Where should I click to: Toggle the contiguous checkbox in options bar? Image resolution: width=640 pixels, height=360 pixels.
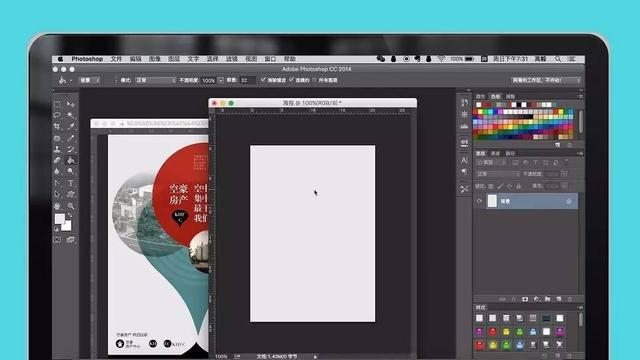click(x=291, y=80)
